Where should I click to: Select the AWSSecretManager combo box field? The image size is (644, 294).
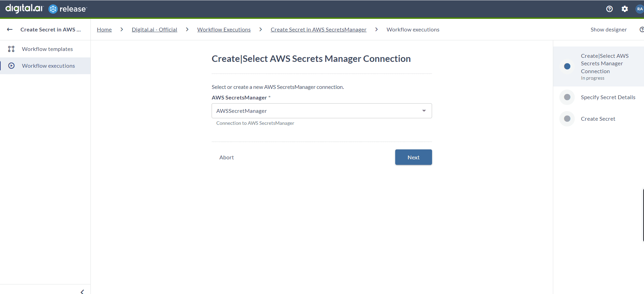click(321, 111)
